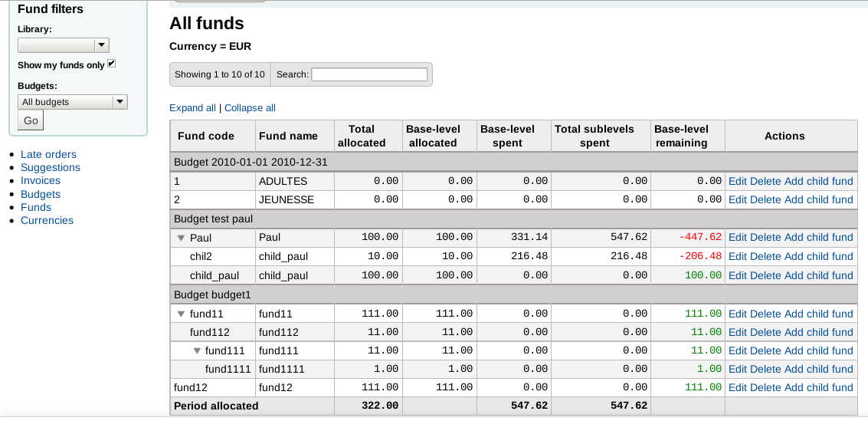The image size is (868, 421).
Task: Go to Suggestions in sidebar menu
Action: [x=51, y=167]
